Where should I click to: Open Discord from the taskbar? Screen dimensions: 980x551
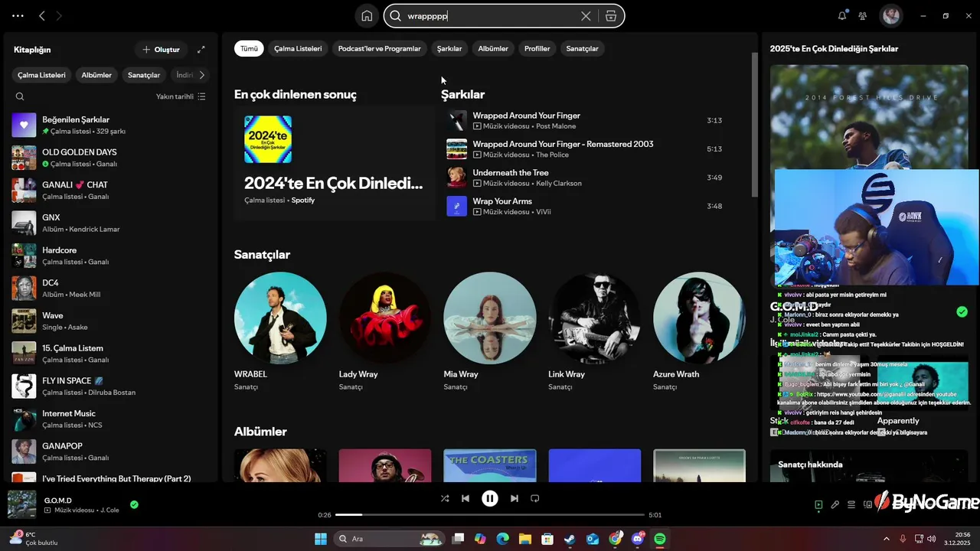pos(638,539)
